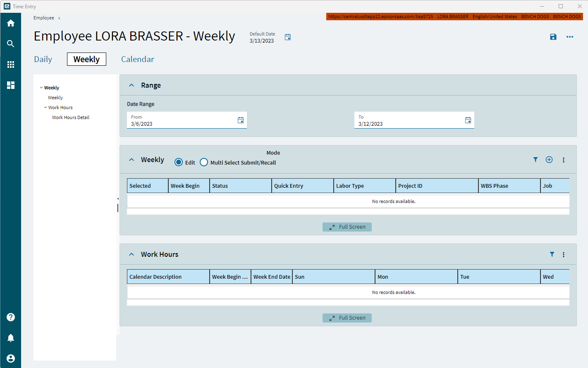Collapse the Weekly tree root node
This screenshot has width=588, height=368.
click(x=41, y=88)
